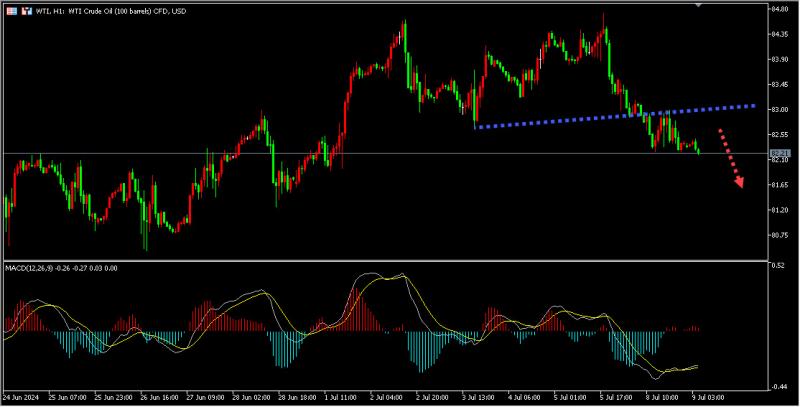
Task: Click the 83.90 price axis label
Action: pyautogui.click(x=779, y=59)
